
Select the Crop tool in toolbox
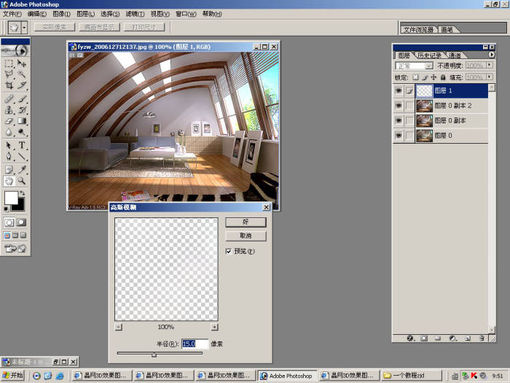(9, 85)
